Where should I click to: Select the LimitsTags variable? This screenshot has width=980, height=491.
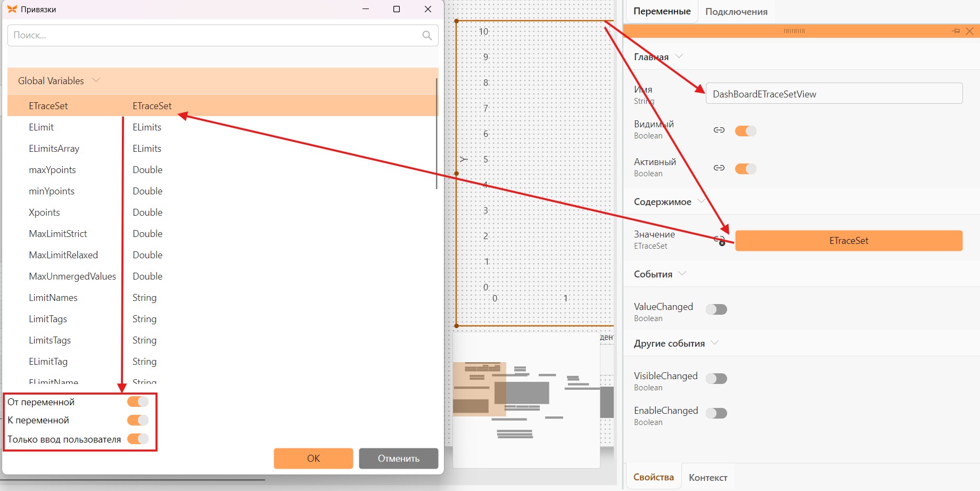[x=222, y=340]
